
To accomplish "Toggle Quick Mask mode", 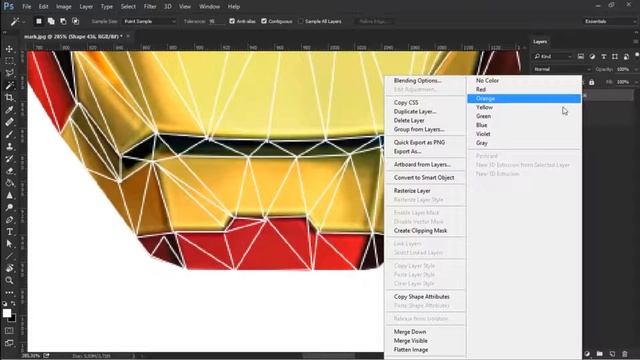I will [9, 331].
